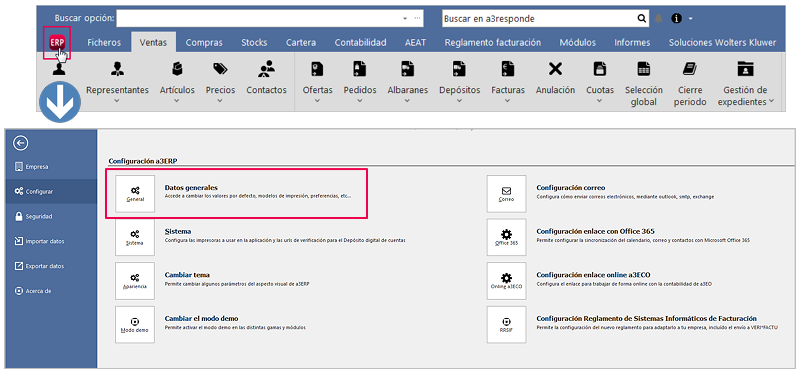Click the notification bell icon

[658, 19]
